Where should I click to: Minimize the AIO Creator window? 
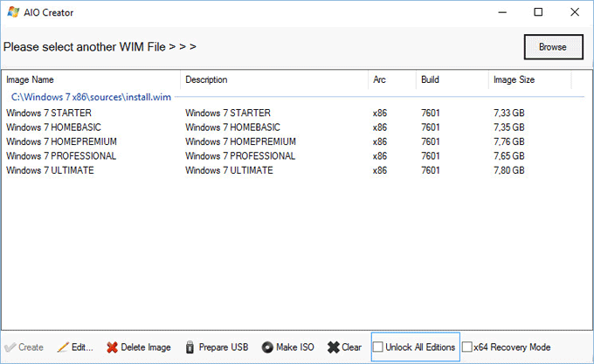tap(502, 12)
